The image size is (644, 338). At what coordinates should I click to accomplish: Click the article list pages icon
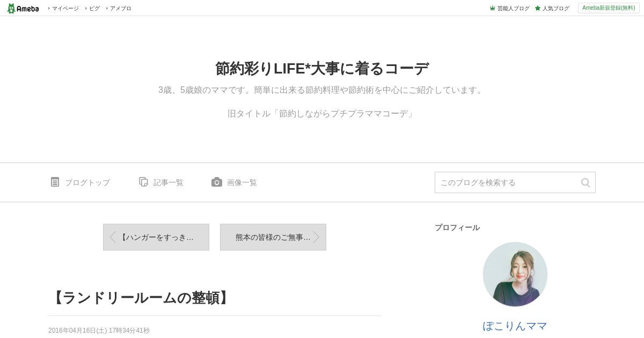click(x=143, y=182)
